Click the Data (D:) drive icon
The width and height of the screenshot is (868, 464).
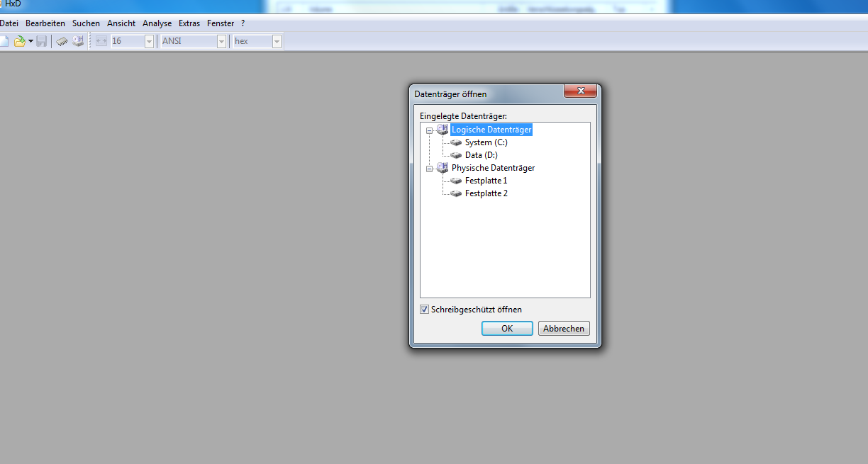coord(455,155)
